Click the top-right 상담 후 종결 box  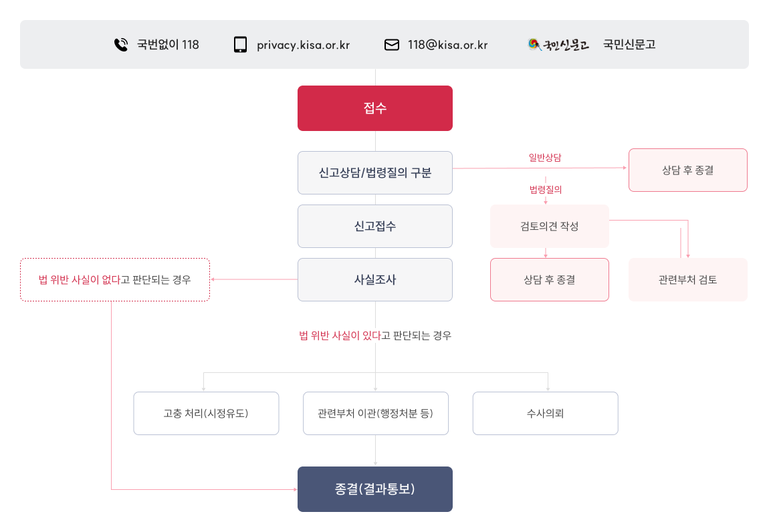click(x=687, y=170)
